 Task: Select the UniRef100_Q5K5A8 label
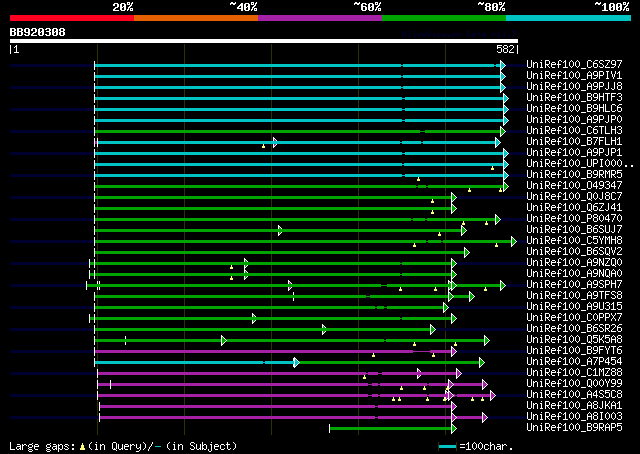pos(574,340)
